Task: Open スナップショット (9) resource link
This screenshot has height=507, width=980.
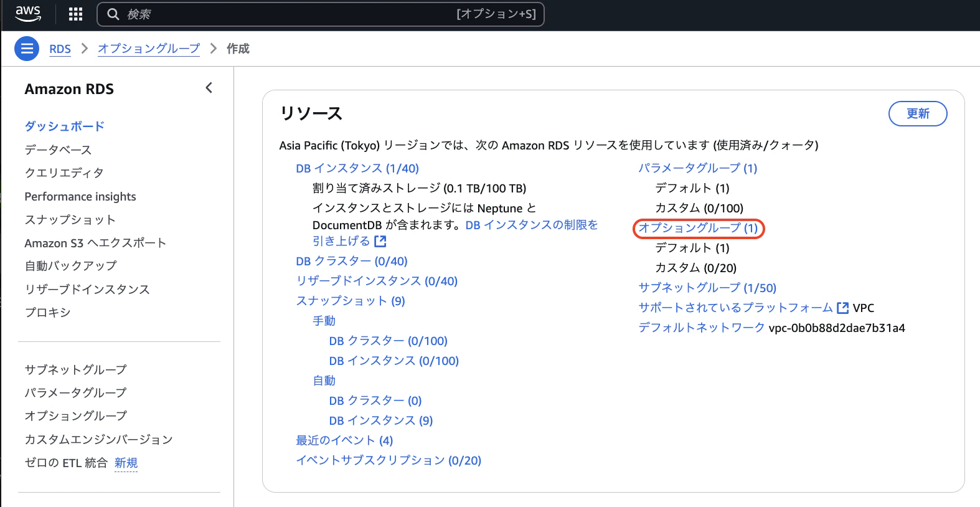Action: (351, 301)
